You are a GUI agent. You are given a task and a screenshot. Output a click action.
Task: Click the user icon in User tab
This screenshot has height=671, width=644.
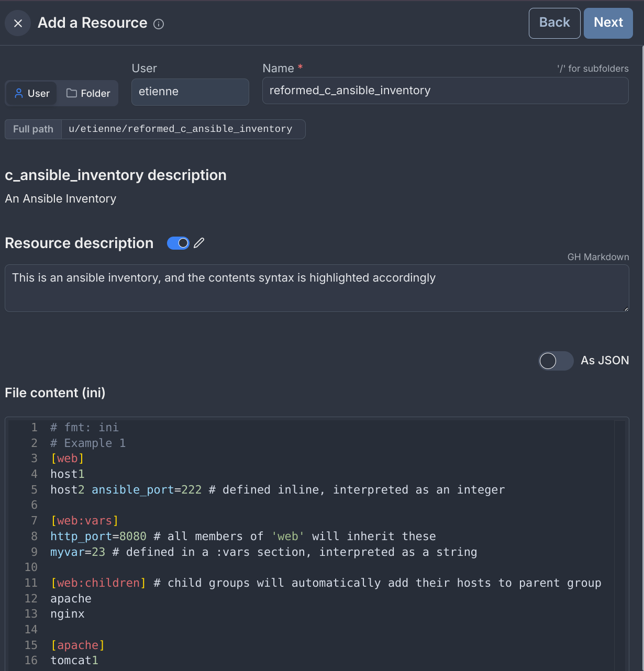click(19, 93)
